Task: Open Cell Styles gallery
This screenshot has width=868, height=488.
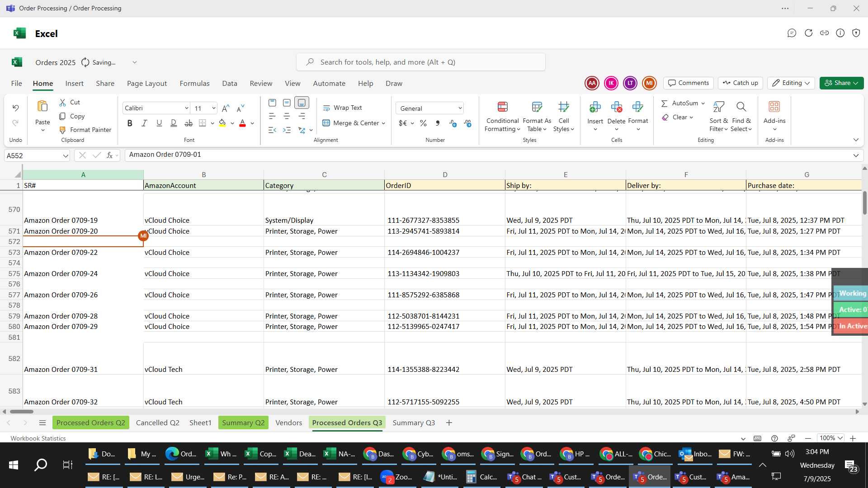Action: [x=564, y=117]
